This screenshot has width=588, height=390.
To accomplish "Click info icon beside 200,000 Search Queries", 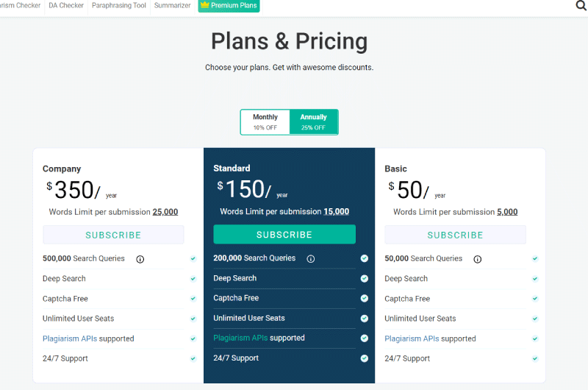I will point(311,258).
